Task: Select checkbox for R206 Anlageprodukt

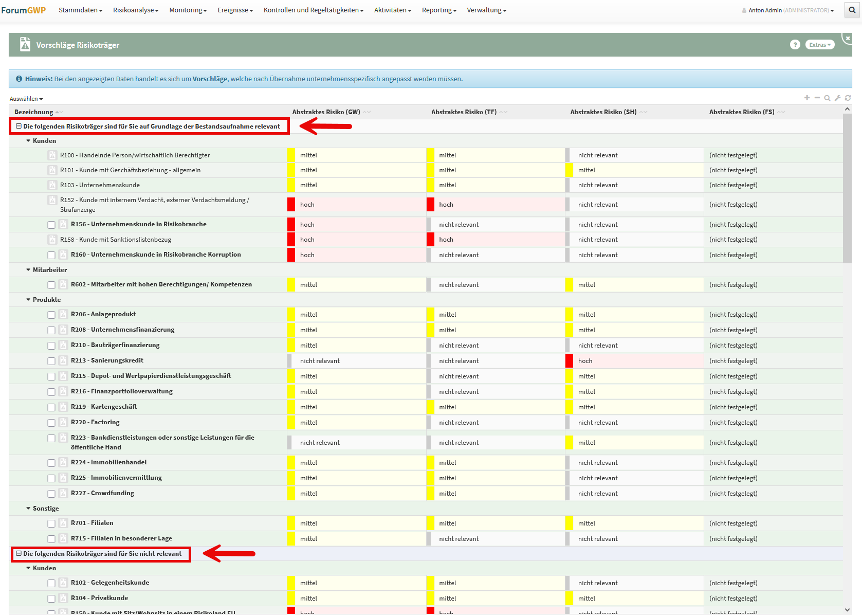Action: pyautogui.click(x=51, y=315)
